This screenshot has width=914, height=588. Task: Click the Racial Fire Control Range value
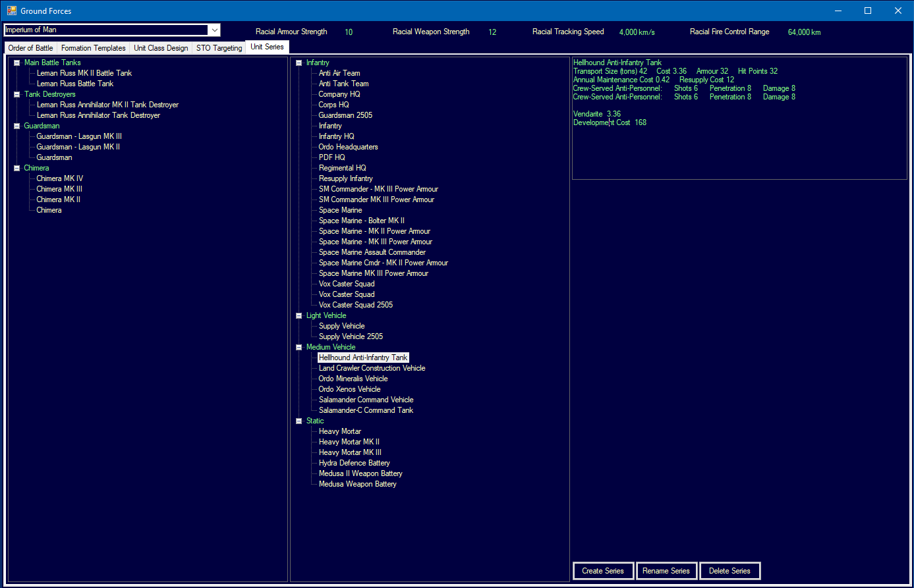[804, 32]
